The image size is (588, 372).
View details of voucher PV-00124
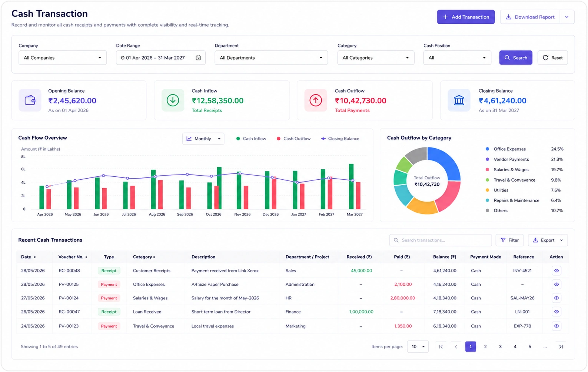[x=556, y=298]
